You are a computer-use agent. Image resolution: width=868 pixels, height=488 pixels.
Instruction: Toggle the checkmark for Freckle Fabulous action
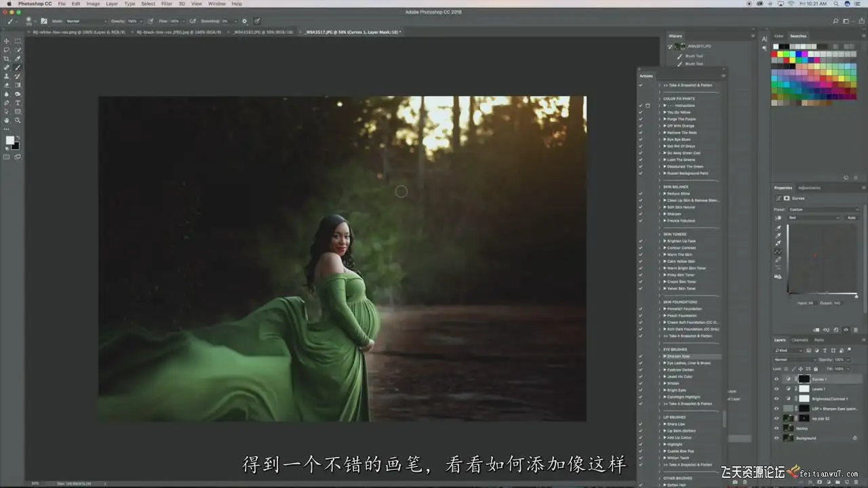point(641,221)
